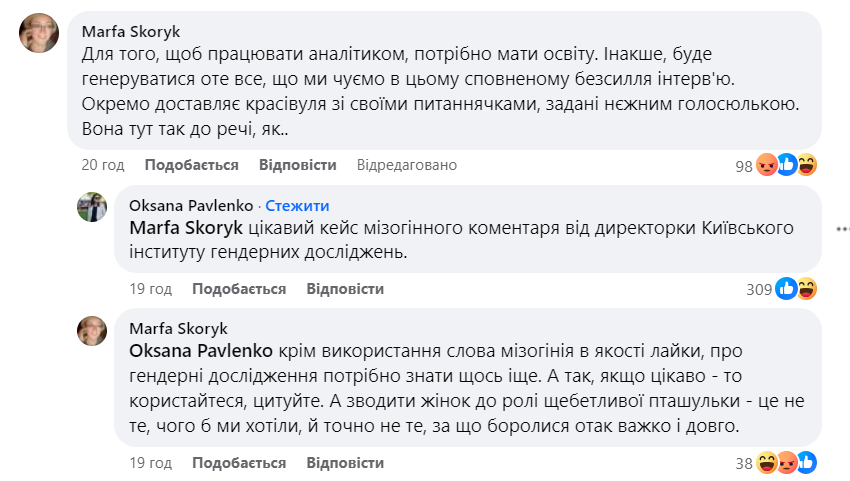Click Marfa Skoryk's avatar on the last reply
The image size is (850, 481).
[x=92, y=331]
